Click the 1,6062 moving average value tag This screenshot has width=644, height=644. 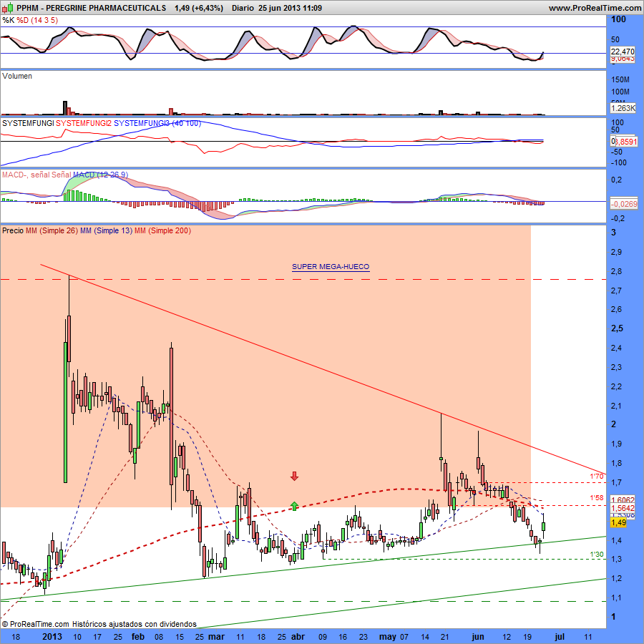coord(623,500)
